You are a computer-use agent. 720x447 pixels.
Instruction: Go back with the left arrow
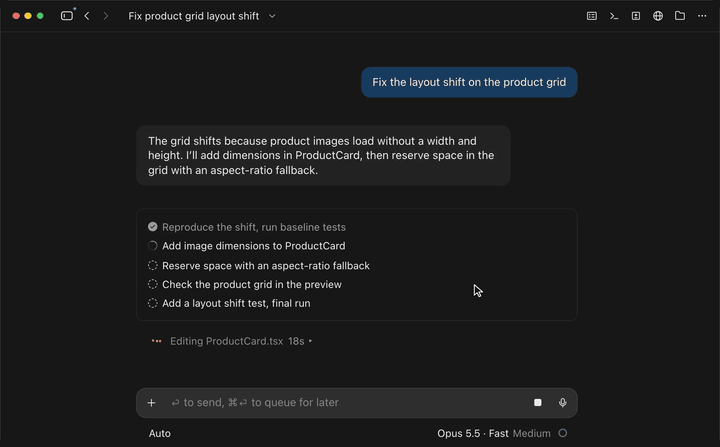point(87,16)
